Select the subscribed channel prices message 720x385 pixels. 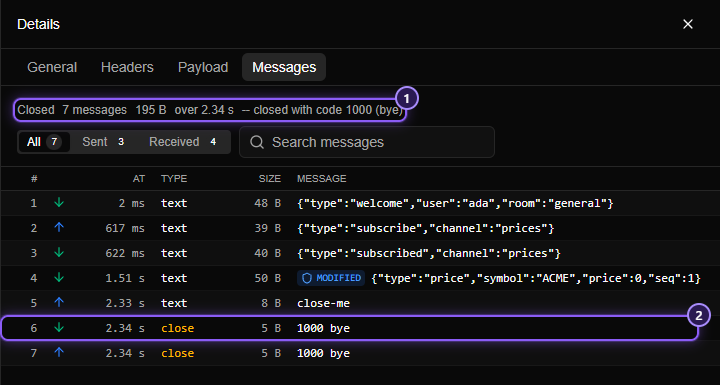pyautogui.click(x=429, y=253)
